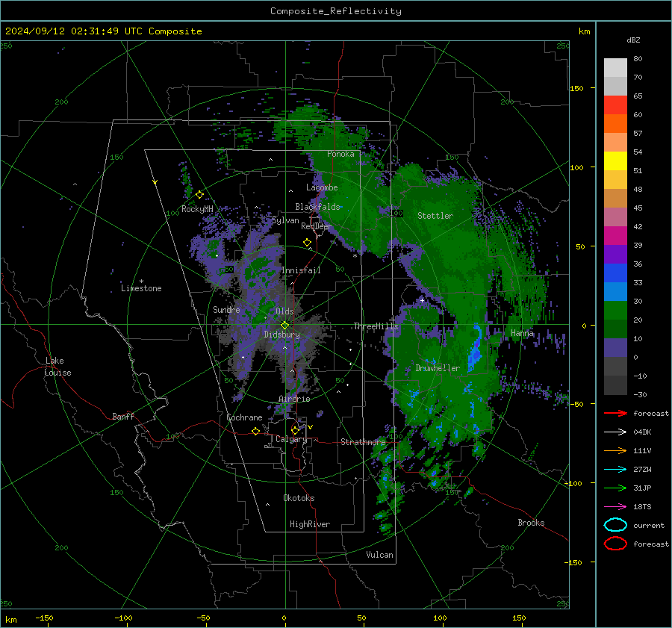The height and width of the screenshot is (628, 672).
Task: Click the Sylvan label
Action: pyautogui.click(x=285, y=220)
